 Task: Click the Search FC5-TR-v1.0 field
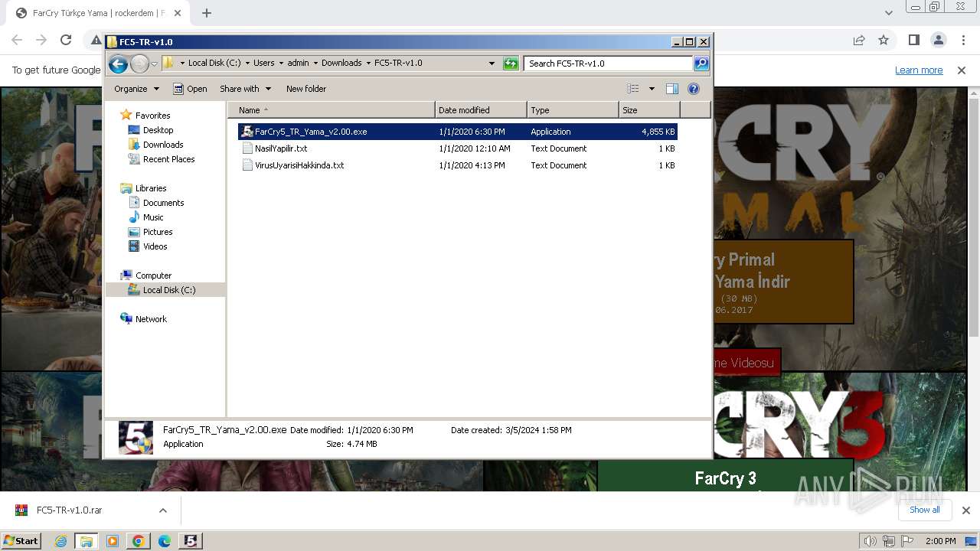(609, 64)
